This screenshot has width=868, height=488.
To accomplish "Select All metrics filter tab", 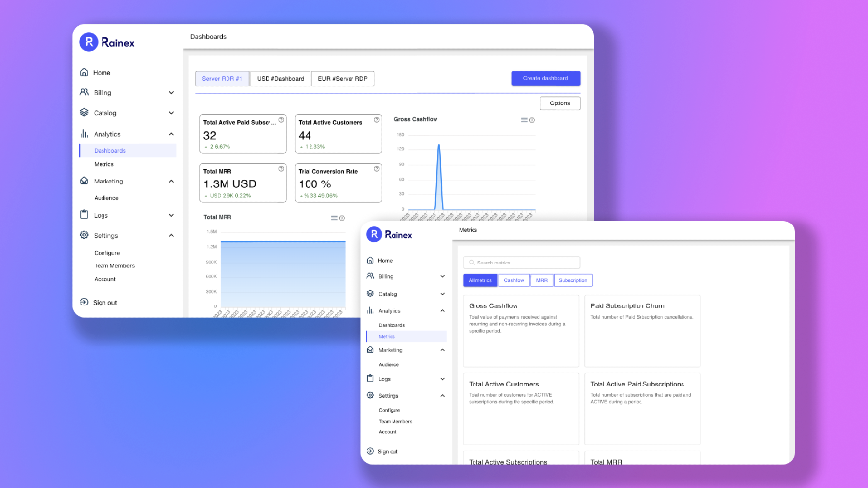I will 480,280.
